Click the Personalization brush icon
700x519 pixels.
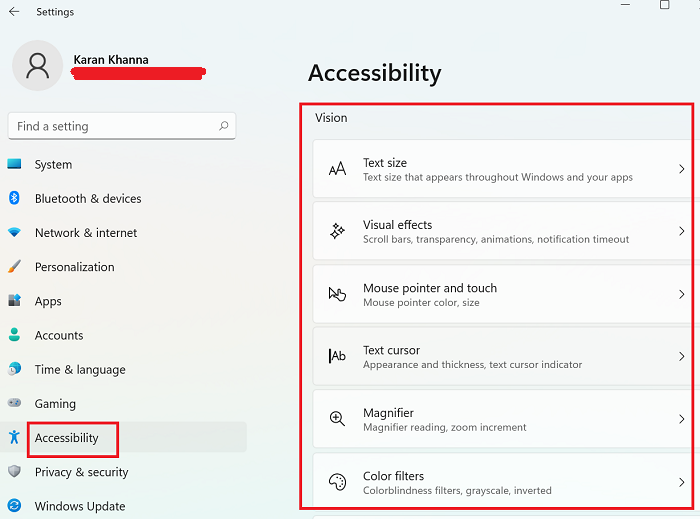click(14, 267)
